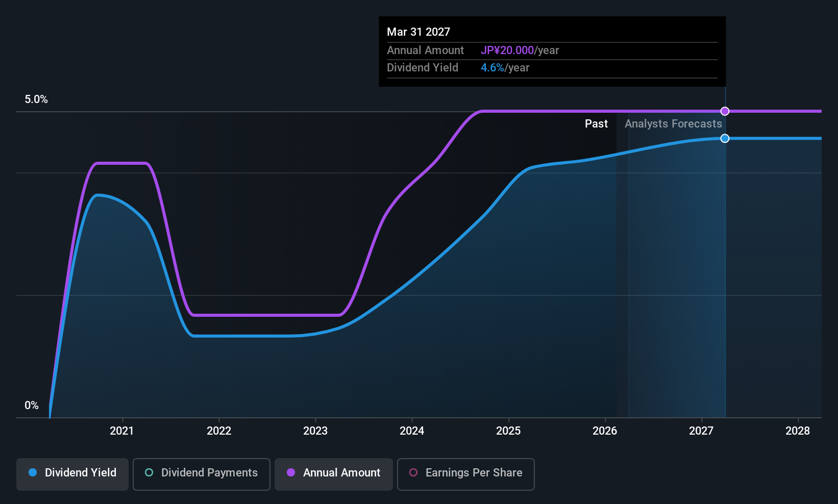Click the 2028 axis label
Screen dimensions: 838x504
coord(798,431)
